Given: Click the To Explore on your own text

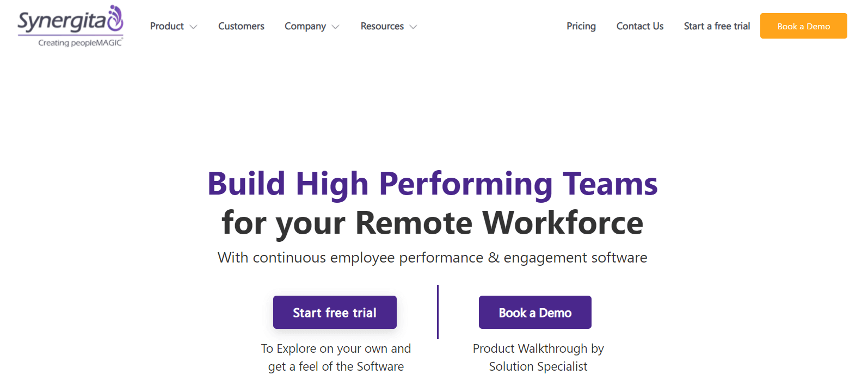Looking at the screenshot, I should tap(336, 357).
